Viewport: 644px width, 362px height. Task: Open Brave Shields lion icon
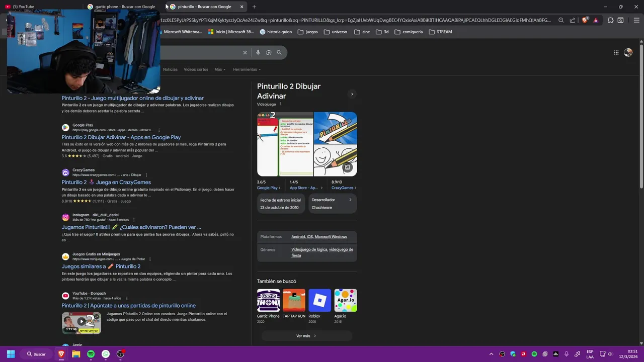point(585,20)
